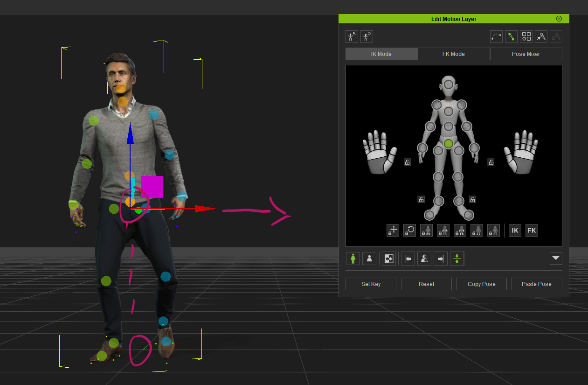
Task: Click the Set Key button
Action: pos(371,284)
